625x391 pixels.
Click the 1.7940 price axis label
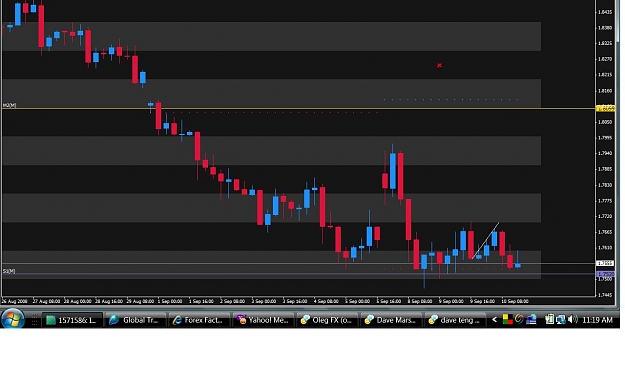coord(605,153)
